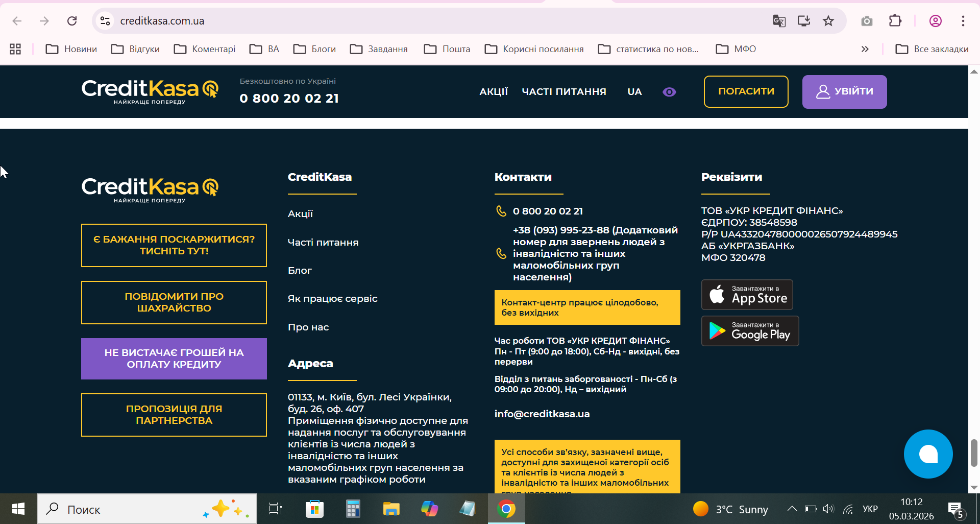Click the complaint button Є БАЖАННЯ ПОСКАРЖИТИСЯ
Image resolution: width=980 pixels, height=524 pixels.
pos(174,245)
